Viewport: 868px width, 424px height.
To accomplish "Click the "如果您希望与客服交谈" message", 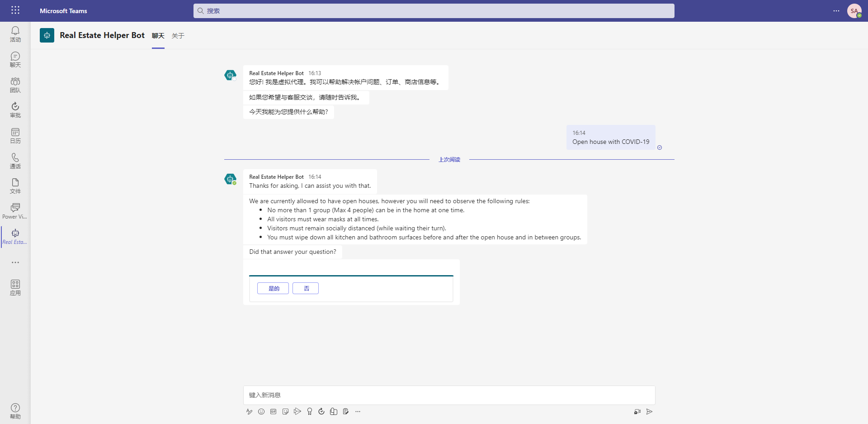I will 306,97.
